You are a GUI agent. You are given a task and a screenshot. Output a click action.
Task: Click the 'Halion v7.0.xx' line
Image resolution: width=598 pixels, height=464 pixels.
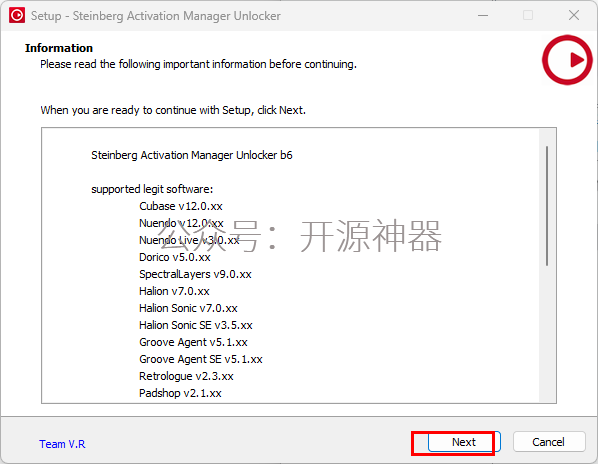point(174,291)
